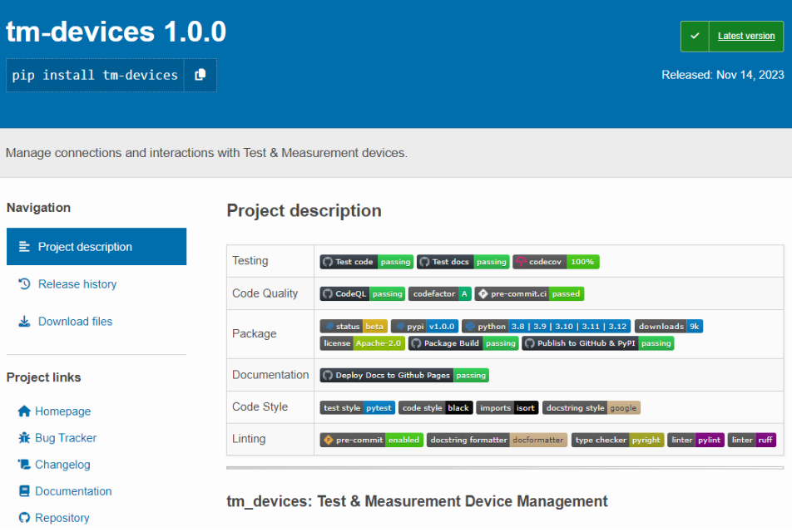Click the Released: Nov 14, 2023 text

click(x=723, y=75)
